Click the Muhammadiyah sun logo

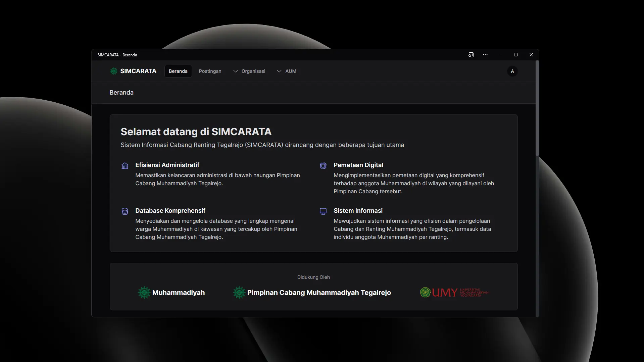tap(144, 293)
